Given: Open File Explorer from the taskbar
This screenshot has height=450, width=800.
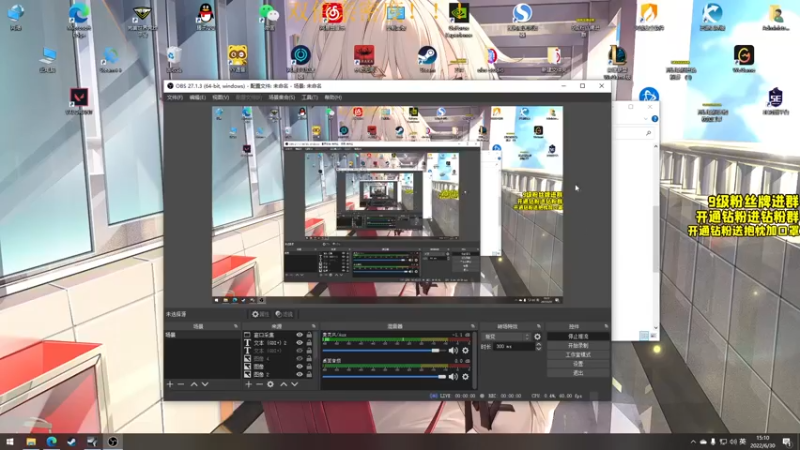Looking at the screenshot, I should tap(31, 442).
